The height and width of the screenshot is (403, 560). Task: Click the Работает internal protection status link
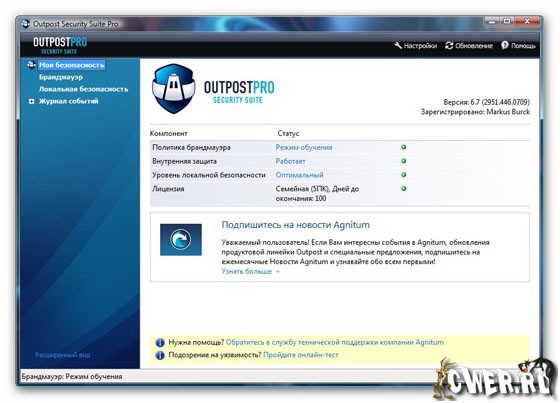click(x=290, y=161)
